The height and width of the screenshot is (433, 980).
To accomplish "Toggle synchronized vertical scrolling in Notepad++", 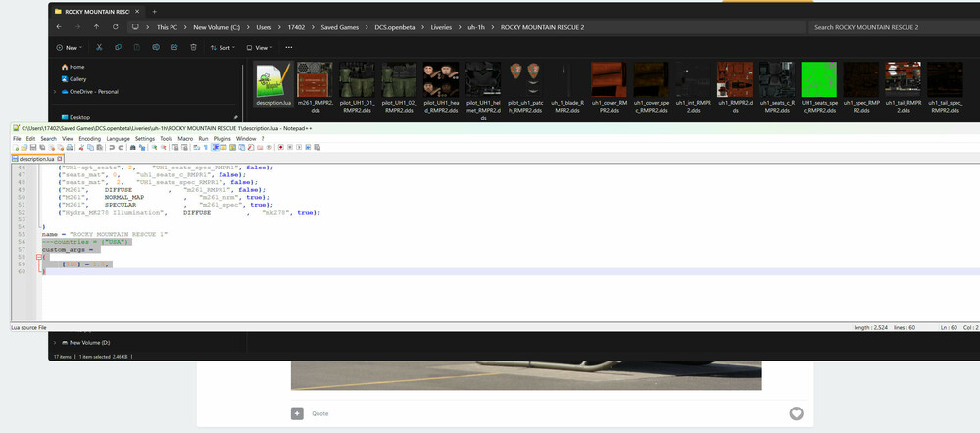I will (x=175, y=148).
